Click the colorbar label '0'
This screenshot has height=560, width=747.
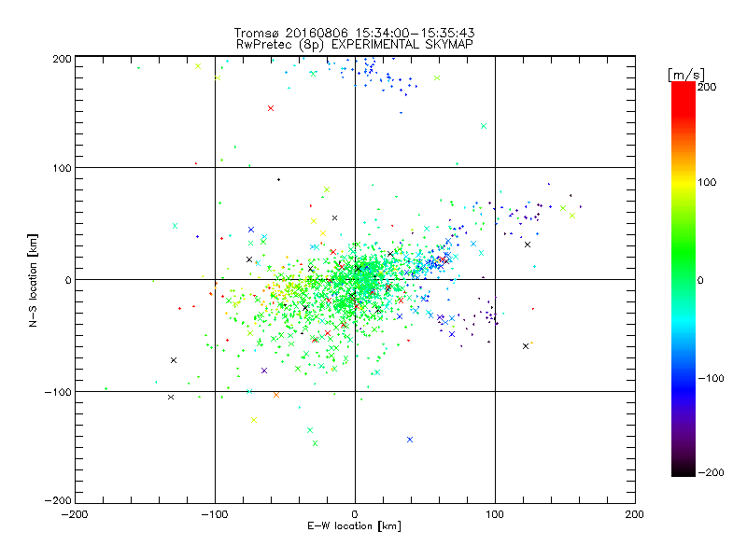[700, 281]
